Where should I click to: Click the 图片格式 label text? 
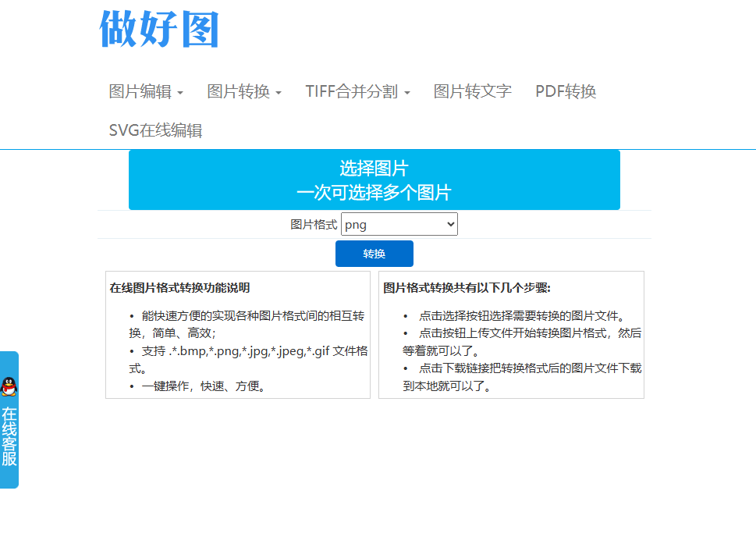click(314, 223)
